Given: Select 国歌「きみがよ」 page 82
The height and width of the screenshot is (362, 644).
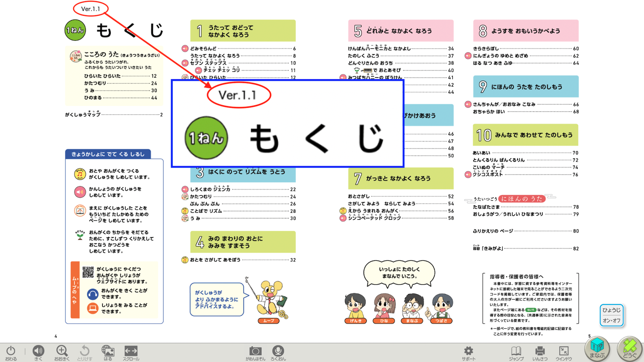Looking at the screenshot, I should point(526,249).
